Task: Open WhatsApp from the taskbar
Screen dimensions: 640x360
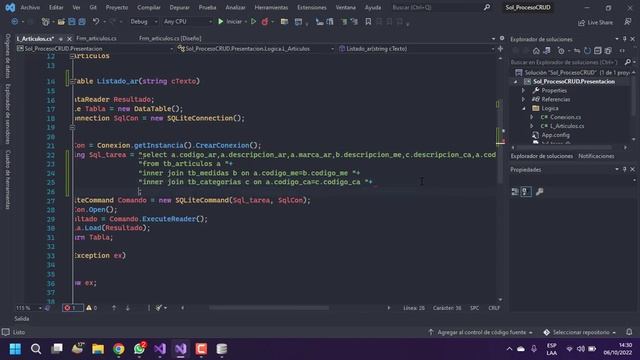Action: [x=140, y=349]
